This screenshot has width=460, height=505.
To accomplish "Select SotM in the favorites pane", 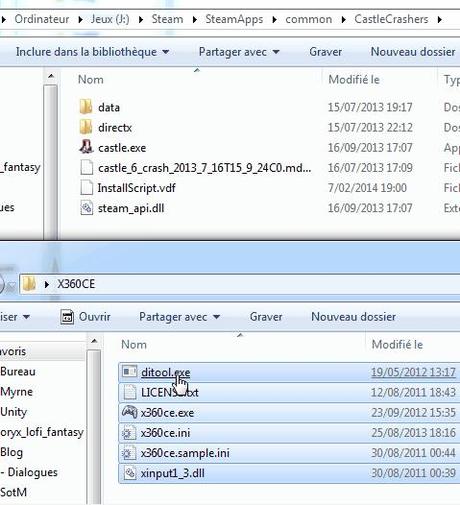I will pyautogui.click(x=14, y=492).
